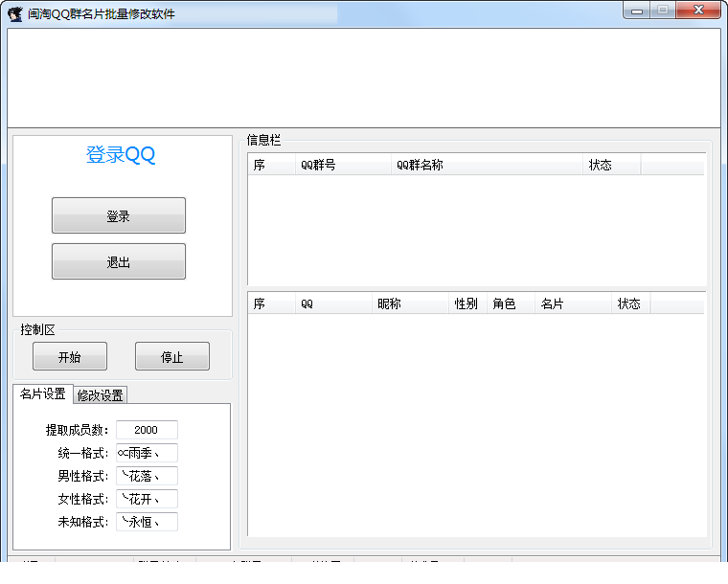728x584 pixels.
Task: Focus the 统一格式 input field
Action: coord(147,453)
